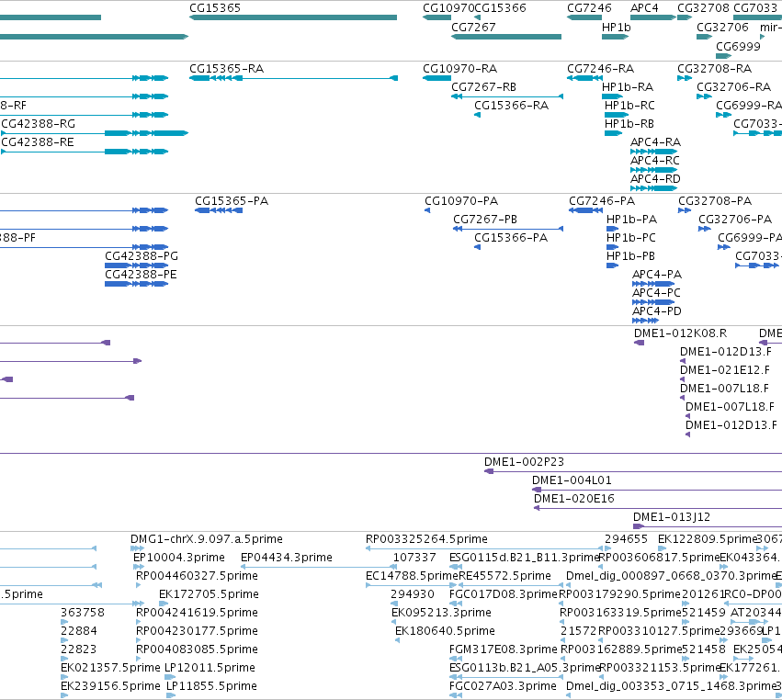The image size is (782, 700).
Task: Open EST EK180640.5prime
Action: point(445,631)
